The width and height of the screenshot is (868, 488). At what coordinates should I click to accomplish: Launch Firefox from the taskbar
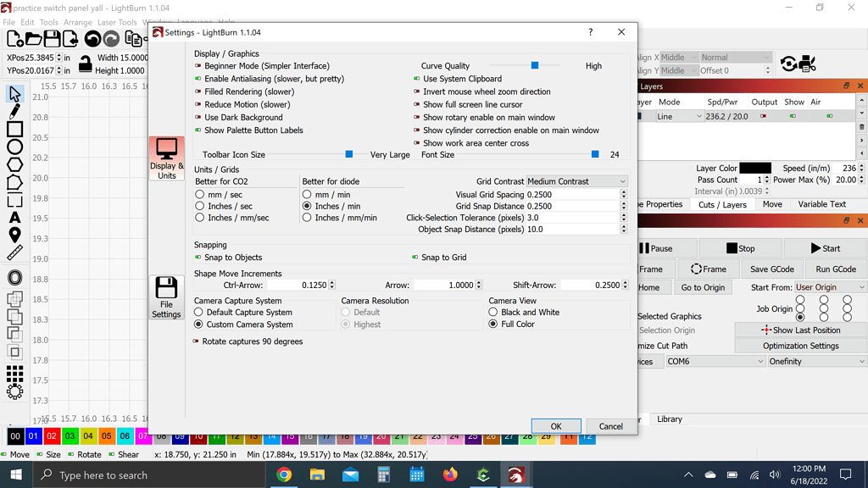click(x=450, y=474)
